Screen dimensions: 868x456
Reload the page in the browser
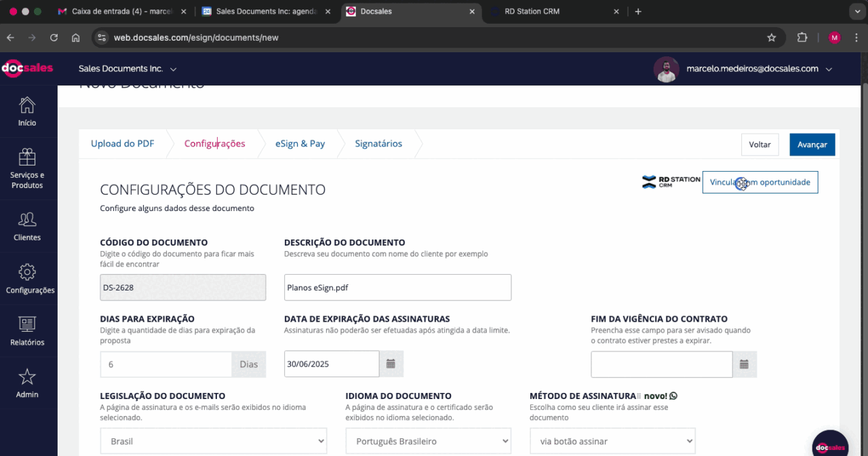[x=54, y=37]
